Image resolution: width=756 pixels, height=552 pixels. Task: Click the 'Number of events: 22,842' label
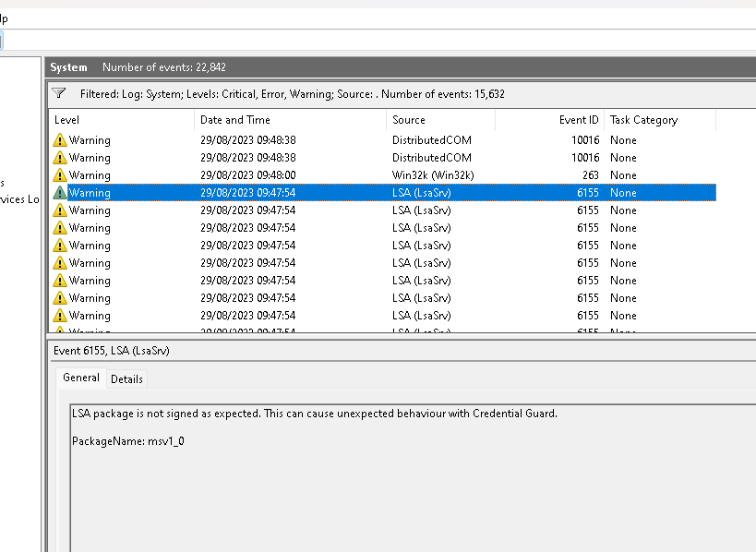coord(164,67)
